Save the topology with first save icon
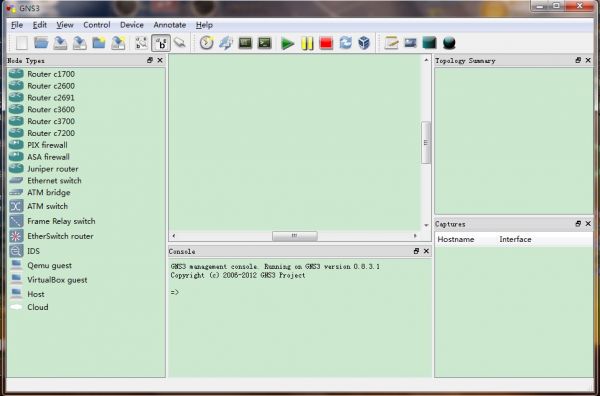 pyautogui.click(x=60, y=43)
